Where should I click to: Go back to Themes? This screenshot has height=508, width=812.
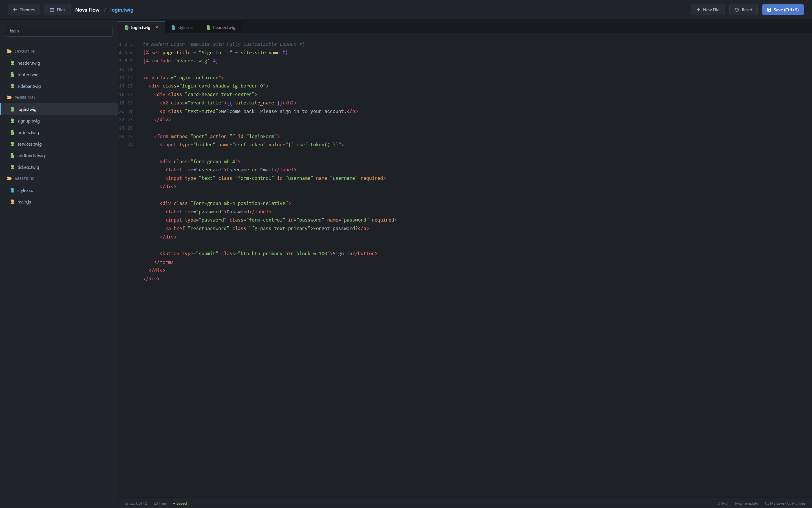(24, 10)
